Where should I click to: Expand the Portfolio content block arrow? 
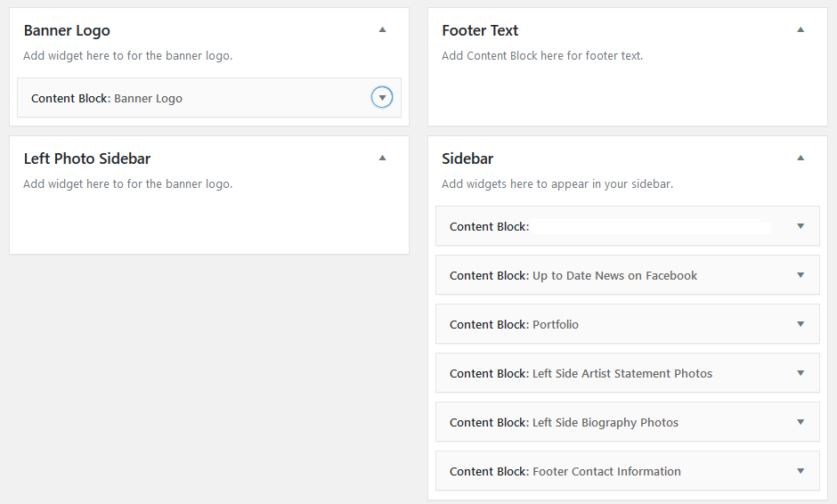coord(800,325)
